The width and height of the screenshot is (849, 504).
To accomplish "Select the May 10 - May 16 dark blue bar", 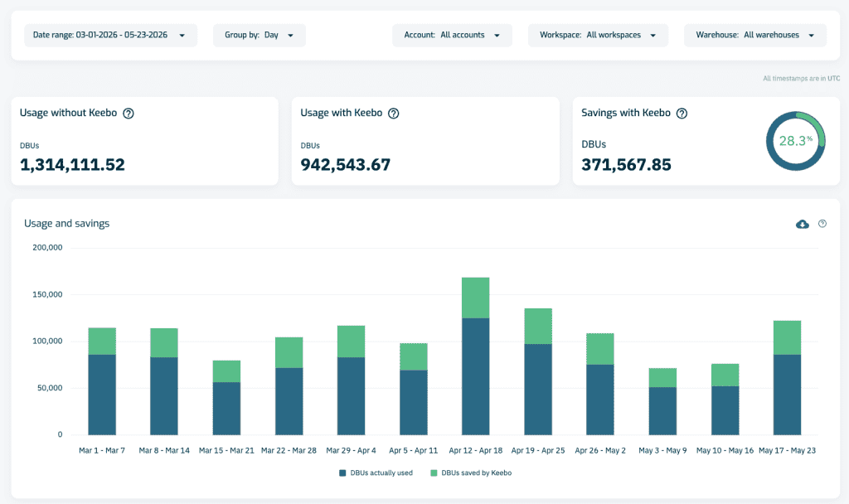I will pos(725,410).
